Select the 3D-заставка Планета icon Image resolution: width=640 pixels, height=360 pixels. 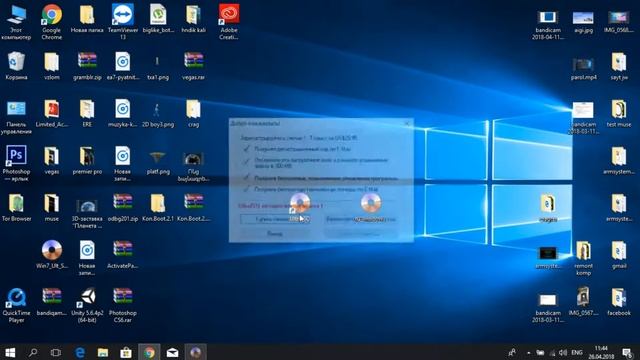coord(87,212)
